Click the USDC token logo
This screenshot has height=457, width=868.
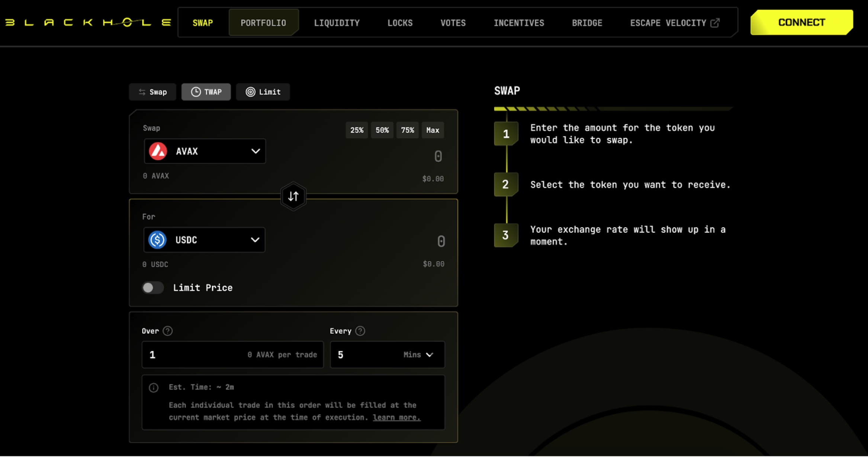click(157, 240)
